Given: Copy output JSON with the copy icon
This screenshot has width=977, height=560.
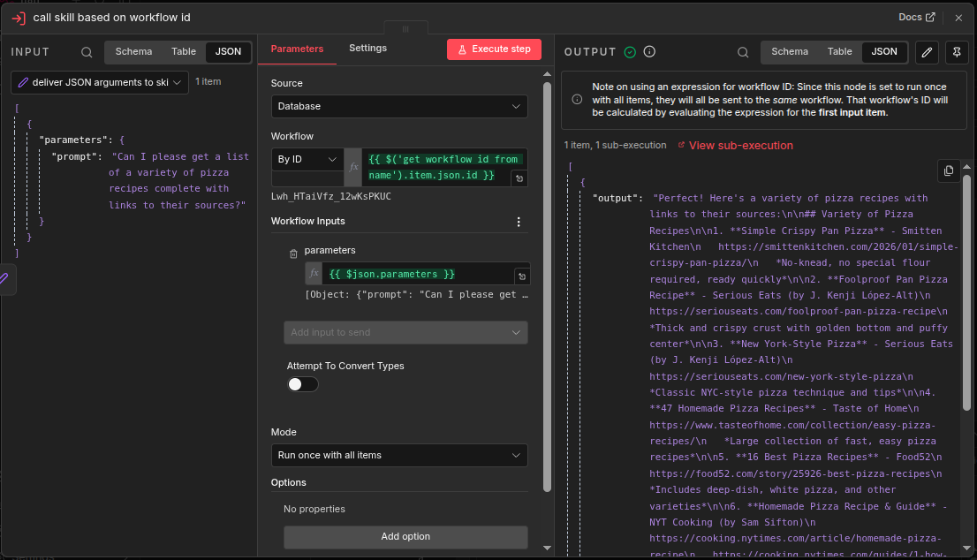Looking at the screenshot, I should pos(947,170).
